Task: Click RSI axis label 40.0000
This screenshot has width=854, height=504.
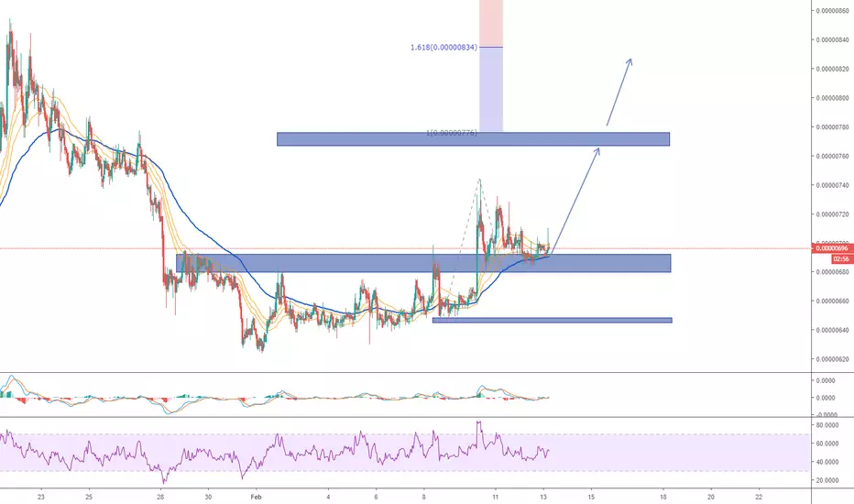Action: pos(827,462)
